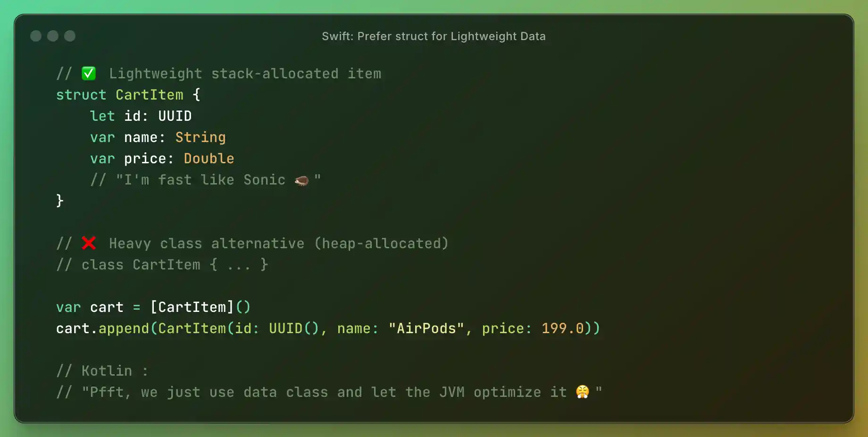Click the closing brace of the struct

pos(60,201)
